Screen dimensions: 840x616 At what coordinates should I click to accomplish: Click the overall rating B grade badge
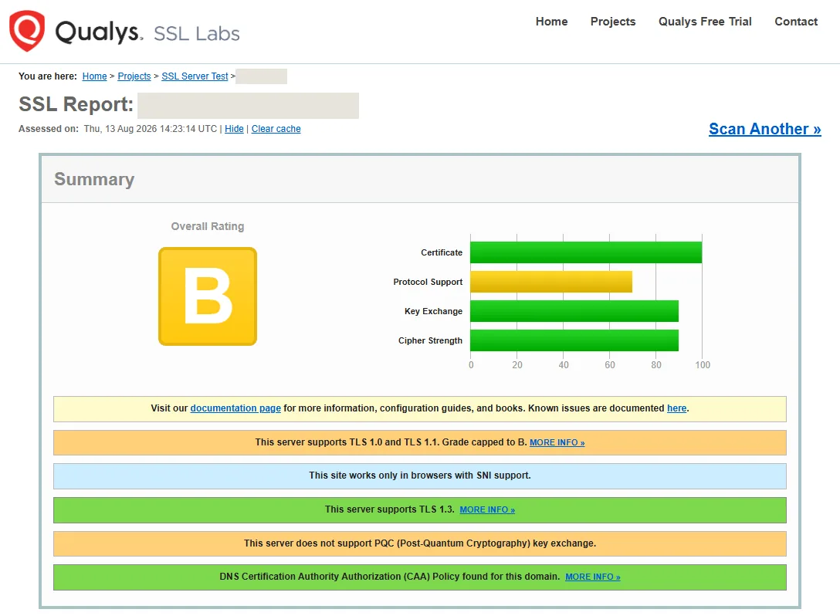pos(208,296)
